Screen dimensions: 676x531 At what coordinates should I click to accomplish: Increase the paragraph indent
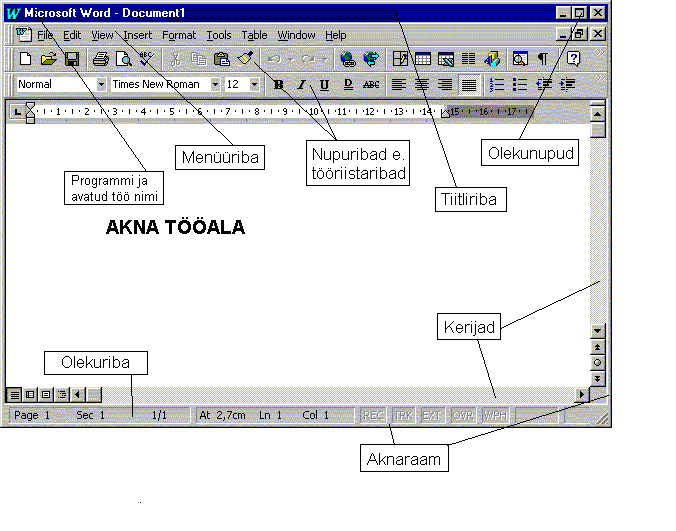pyautogui.click(x=567, y=84)
